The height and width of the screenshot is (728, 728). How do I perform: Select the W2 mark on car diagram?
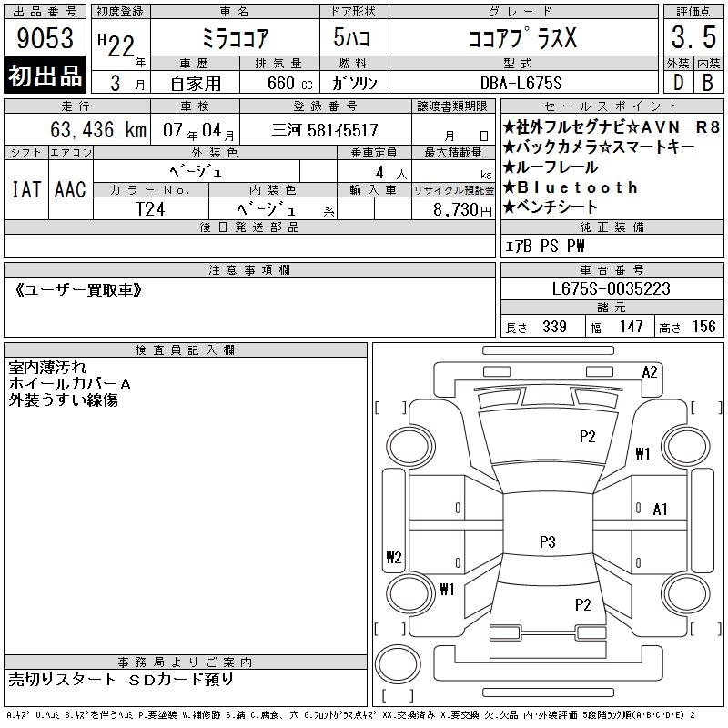pyautogui.click(x=393, y=558)
